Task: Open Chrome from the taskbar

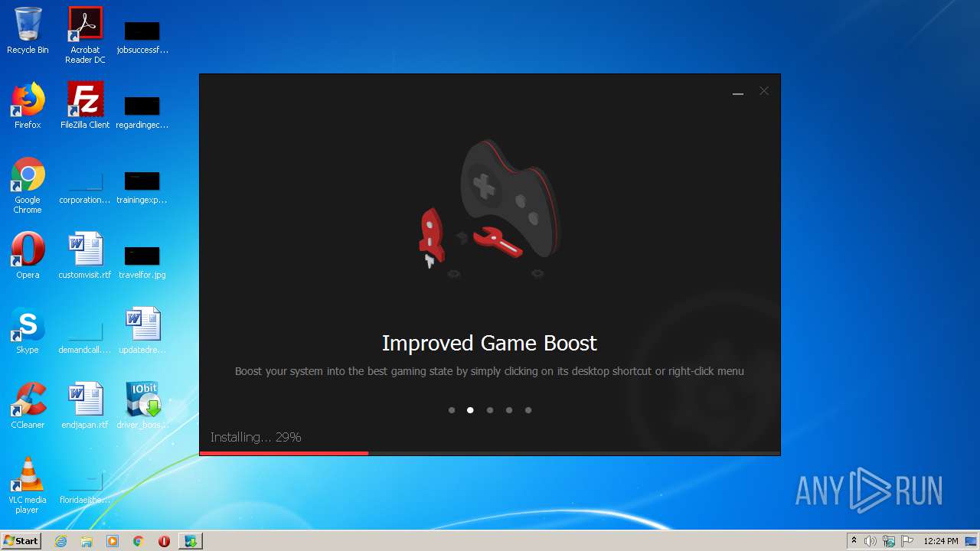Action: [x=138, y=541]
